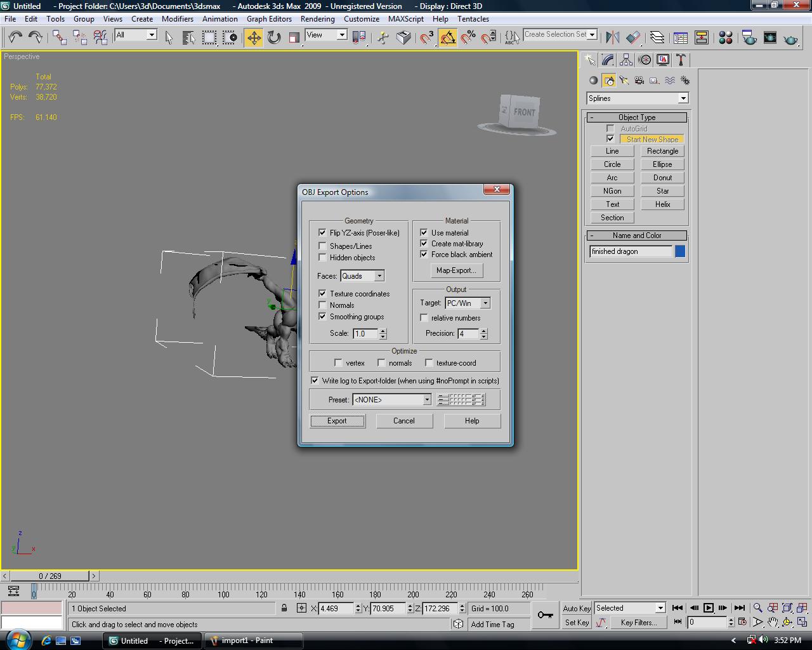Viewport: 812px width, 650px height.
Task: Uncheck Flip YZ-axis (Poser-like) option
Action: point(323,233)
